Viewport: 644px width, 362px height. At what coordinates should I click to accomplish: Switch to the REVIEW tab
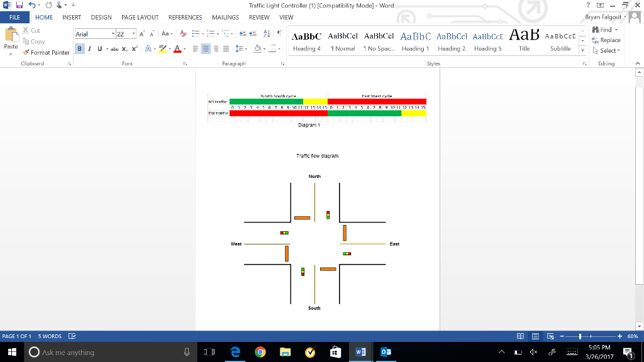click(x=259, y=17)
